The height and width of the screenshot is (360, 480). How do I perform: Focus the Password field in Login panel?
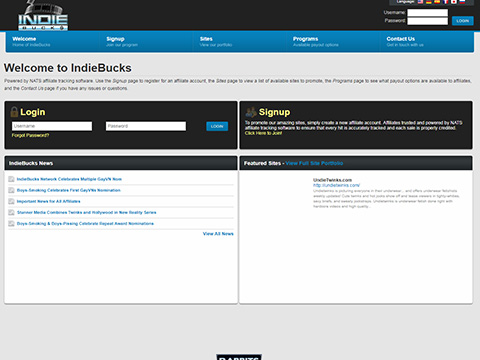[x=146, y=126]
